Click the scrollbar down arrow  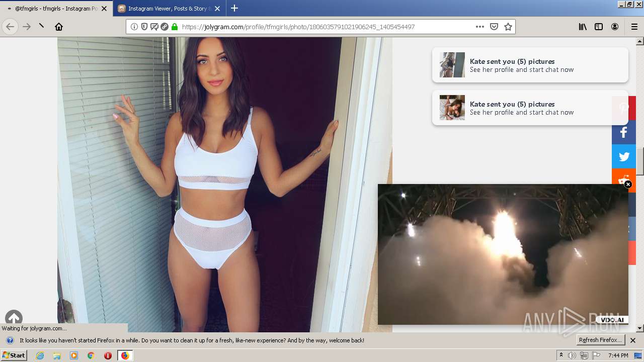tap(640, 328)
